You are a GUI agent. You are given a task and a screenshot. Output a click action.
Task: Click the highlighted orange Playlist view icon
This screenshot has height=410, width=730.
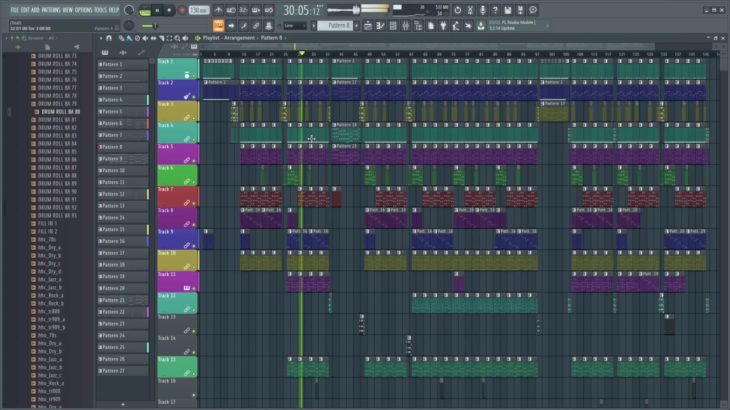coord(218,26)
